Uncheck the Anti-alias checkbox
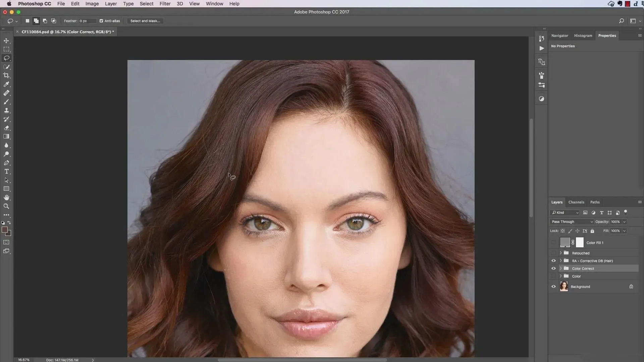644x362 pixels. point(101,21)
